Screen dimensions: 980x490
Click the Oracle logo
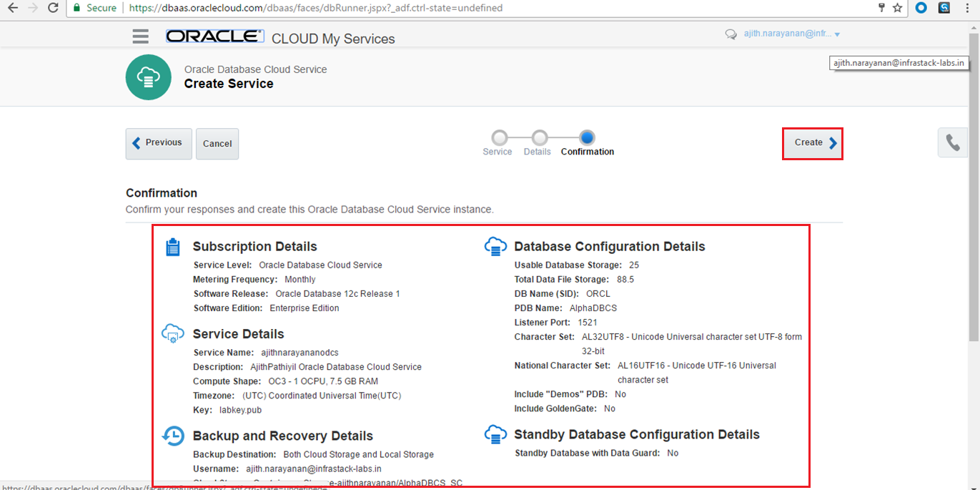click(x=215, y=36)
